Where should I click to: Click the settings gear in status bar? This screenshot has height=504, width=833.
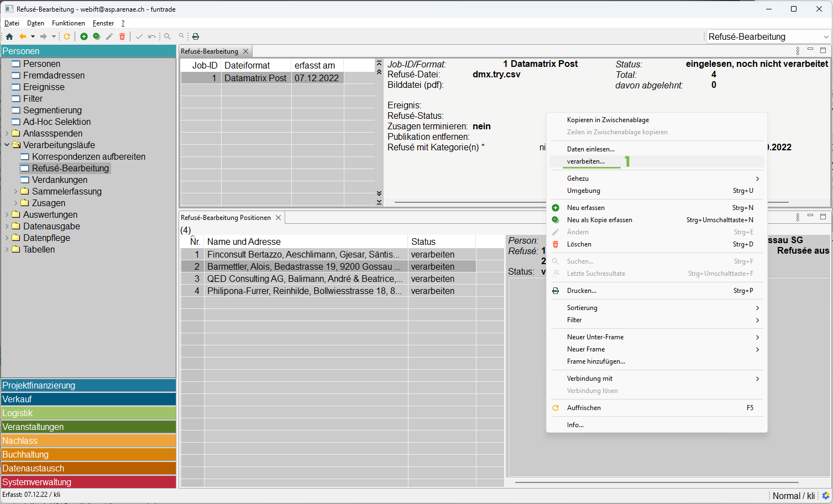(x=826, y=496)
